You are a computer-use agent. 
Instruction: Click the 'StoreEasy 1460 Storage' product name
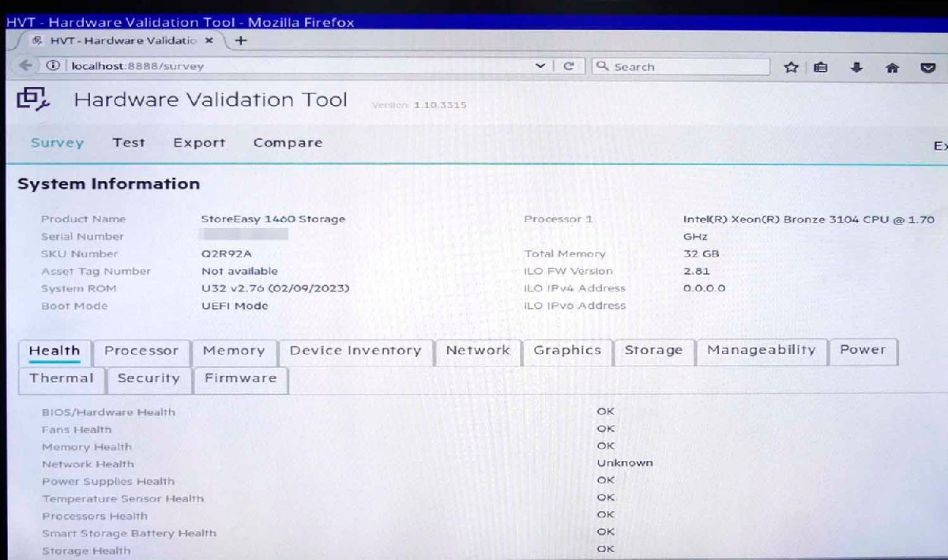[x=273, y=219]
